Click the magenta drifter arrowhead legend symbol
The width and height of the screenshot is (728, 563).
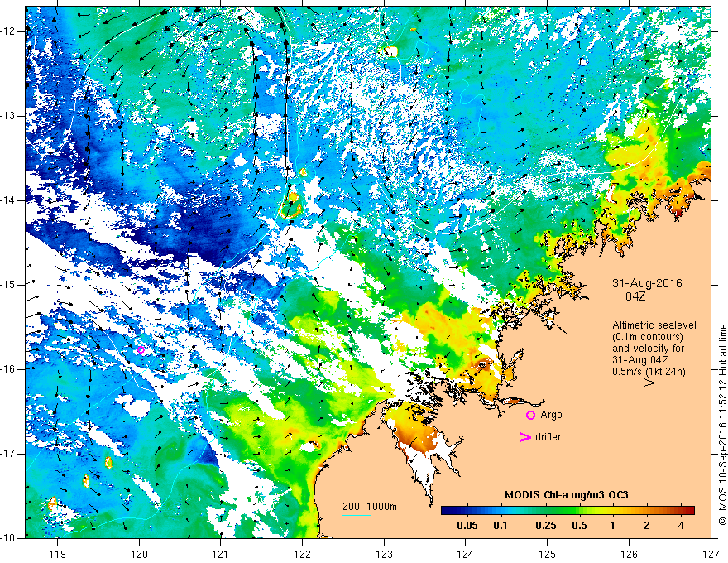(524, 437)
